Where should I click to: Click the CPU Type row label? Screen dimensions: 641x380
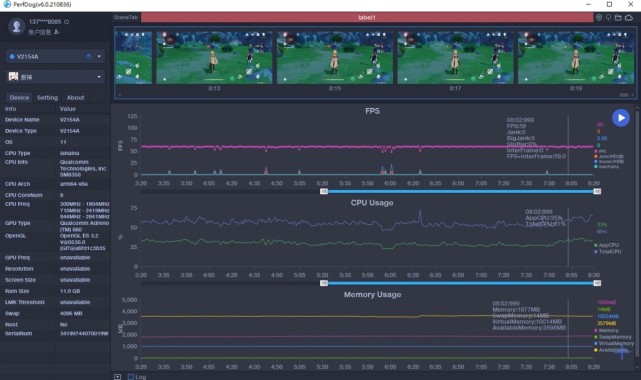point(18,153)
